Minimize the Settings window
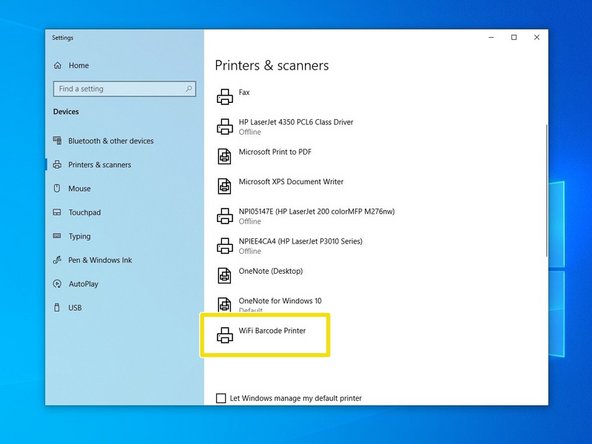 (x=491, y=37)
